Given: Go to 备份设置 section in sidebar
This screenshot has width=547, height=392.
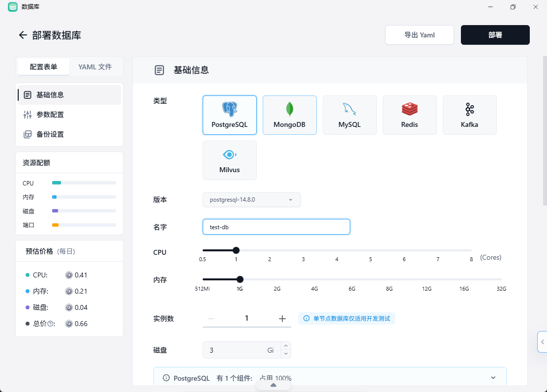Looking at the screenshot, I should tap(69, 134).
